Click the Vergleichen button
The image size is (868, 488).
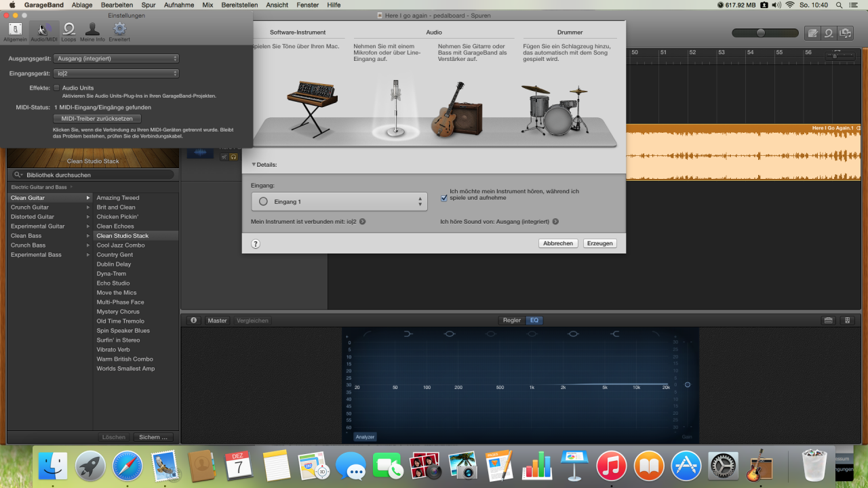(x=252, y=321)
